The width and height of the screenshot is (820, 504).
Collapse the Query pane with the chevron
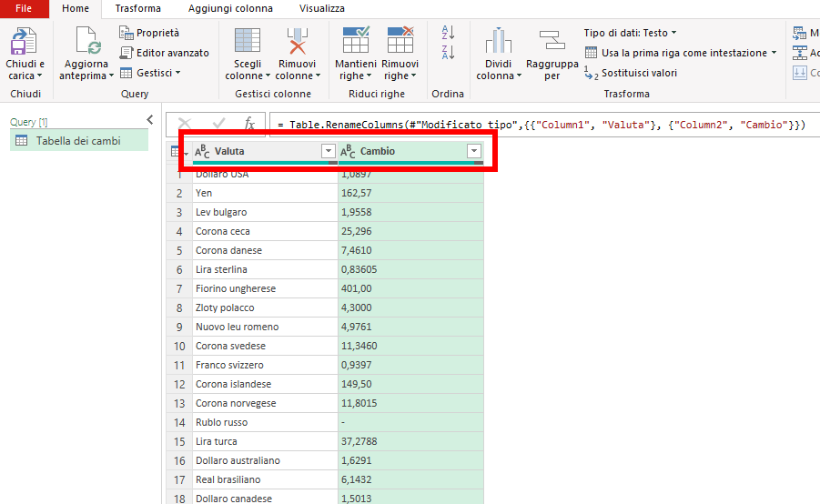(x=150, y=120)
